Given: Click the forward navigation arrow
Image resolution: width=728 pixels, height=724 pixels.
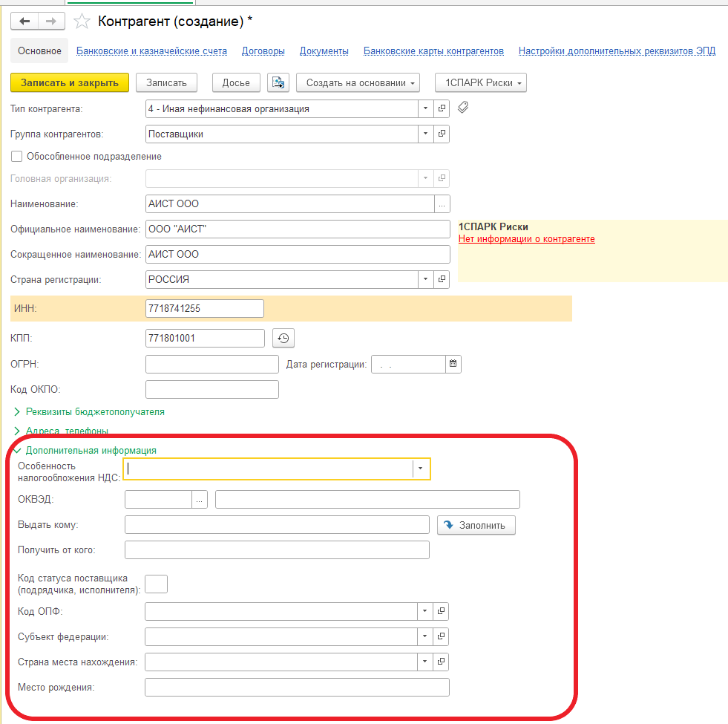Looking at the screenshot, I should click(51, 22).
